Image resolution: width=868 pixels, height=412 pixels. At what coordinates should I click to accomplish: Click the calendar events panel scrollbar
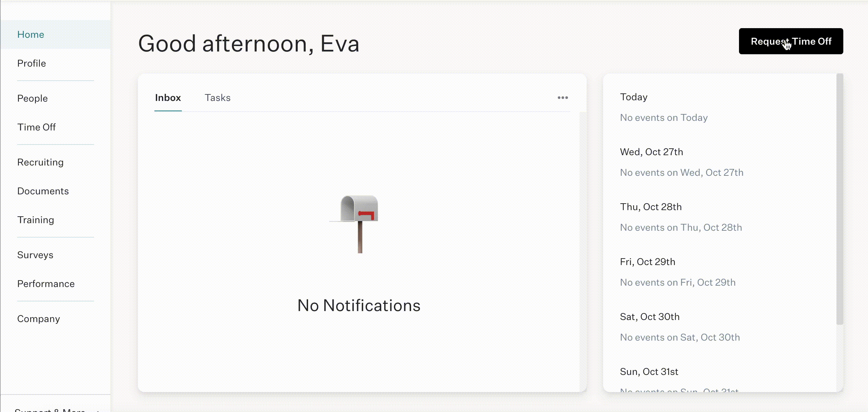[x=840, y=199]
